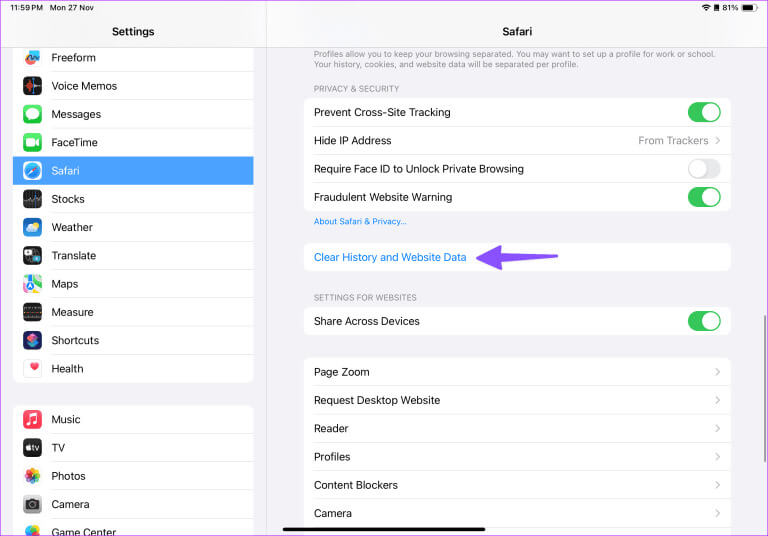Screen dimensions: 768x536
Task: Tap the Weather cloud icon
Action: (x=32, y=227)
